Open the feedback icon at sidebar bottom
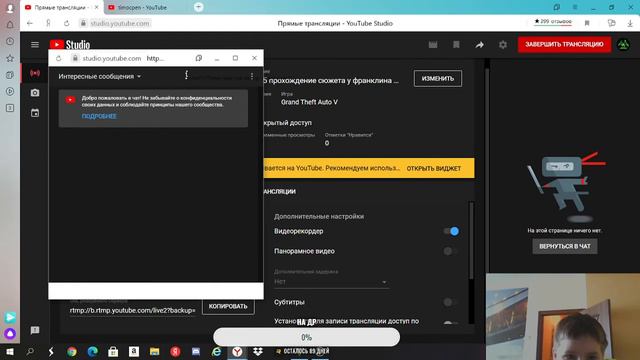Image resolution: width=640 pixels, height=360 pixels. 35,330
